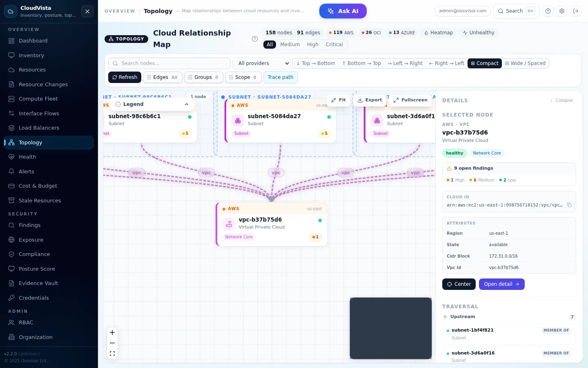Click the Stale Resources sidebar icon
This screenshot has height=368, width=588.
tap(11, 200)
